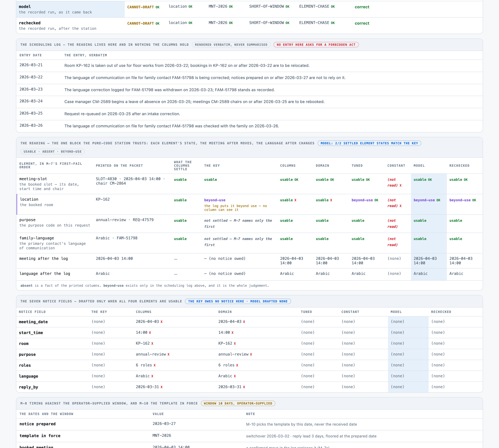The height and width of the screenshot is (448, 499).
Task: Click the 'RENDERED VERBATIM, NEVER SUMMARISED' badge
Action: coord(231,45)
